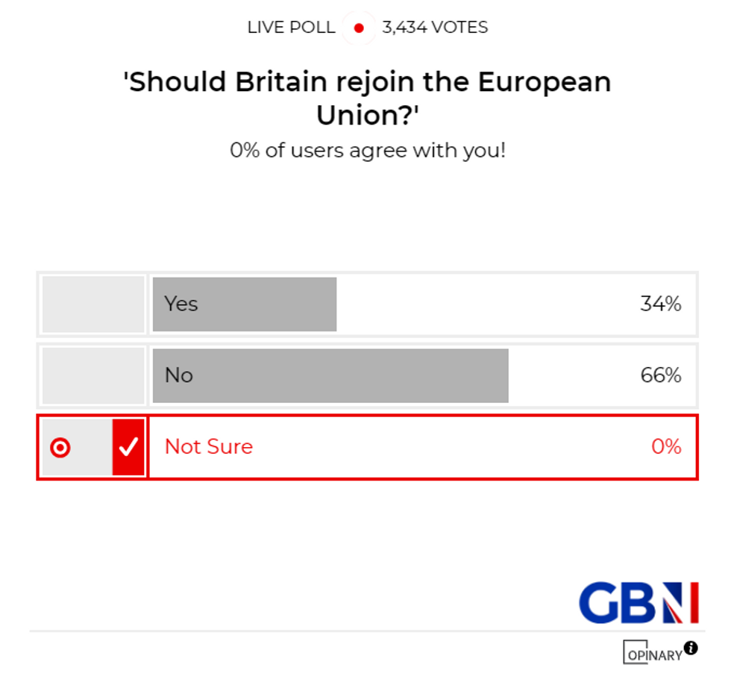This screenshot has width=731, height=700.
Task: Click the poll question headline text
Action: pyautogui.click(x=365, y=97)
